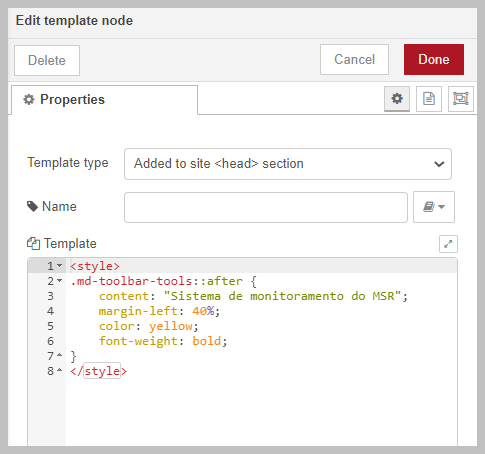Click the Template type dropdown chevron arrow

pos(439,164)
